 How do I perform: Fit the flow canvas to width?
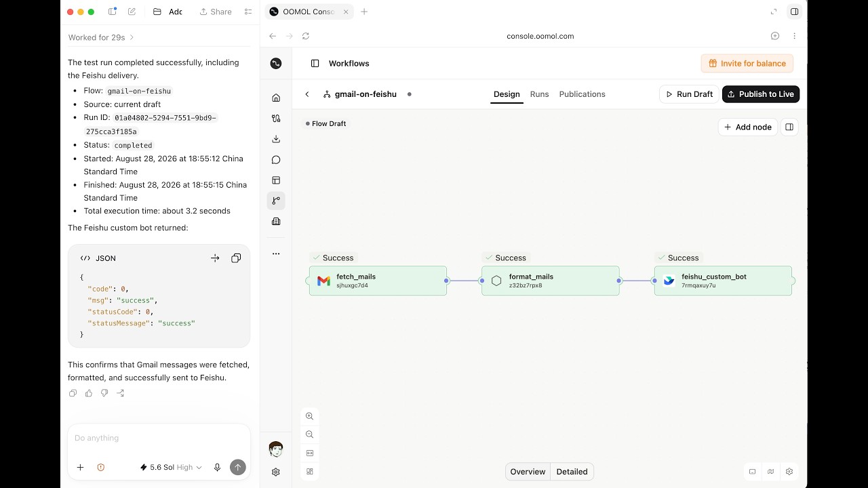pos(309,453)
